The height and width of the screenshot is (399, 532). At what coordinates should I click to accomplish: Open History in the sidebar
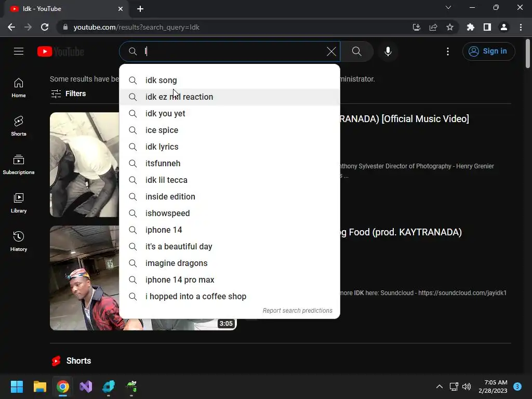pos(19,241)
